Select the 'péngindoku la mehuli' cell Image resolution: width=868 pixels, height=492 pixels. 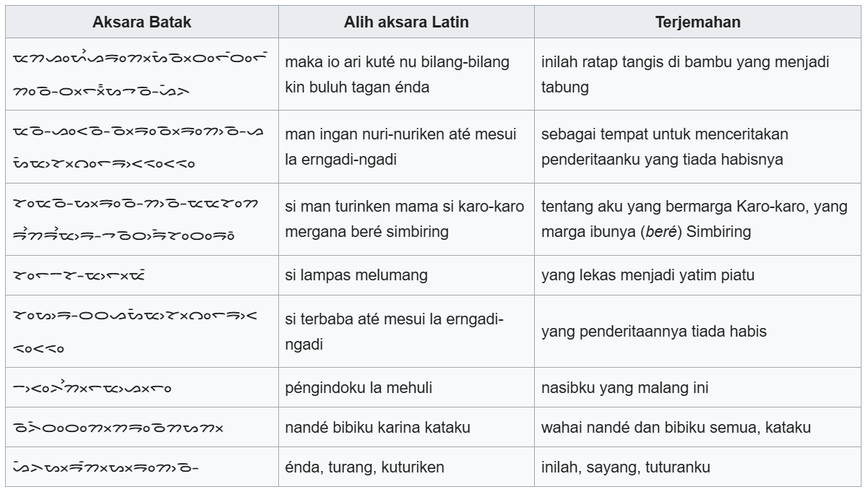click(358, 388)
